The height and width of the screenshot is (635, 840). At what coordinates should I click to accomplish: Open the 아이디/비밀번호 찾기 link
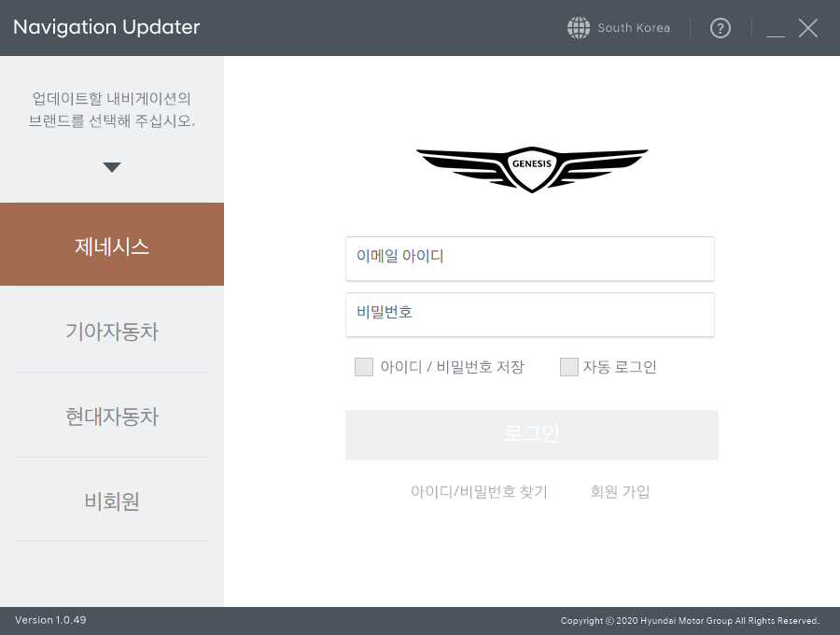[479, 491]
